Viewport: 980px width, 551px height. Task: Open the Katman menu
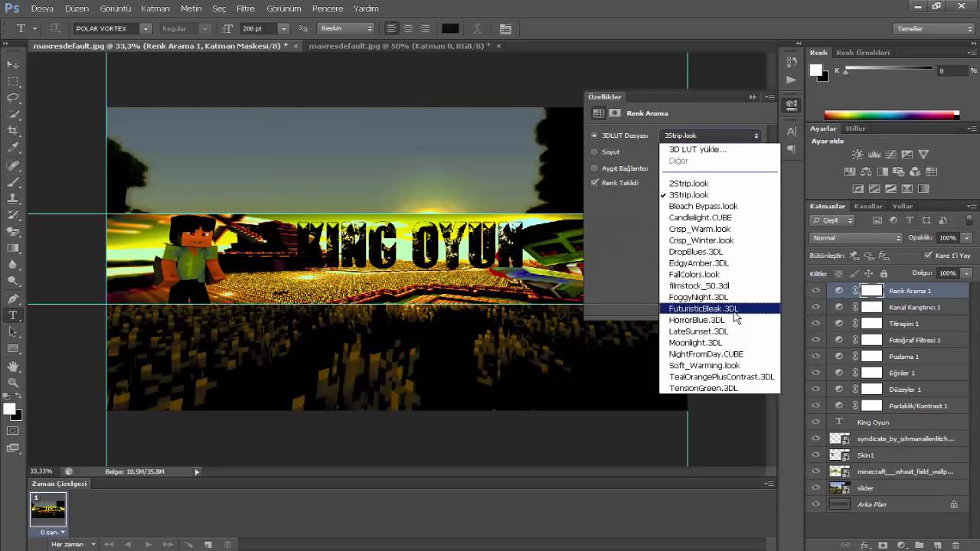(155, 8)
